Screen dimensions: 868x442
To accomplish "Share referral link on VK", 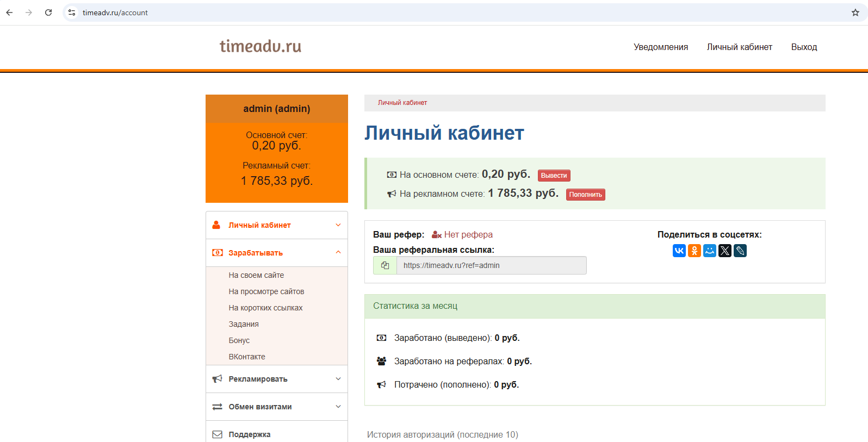I will point(679,251).
